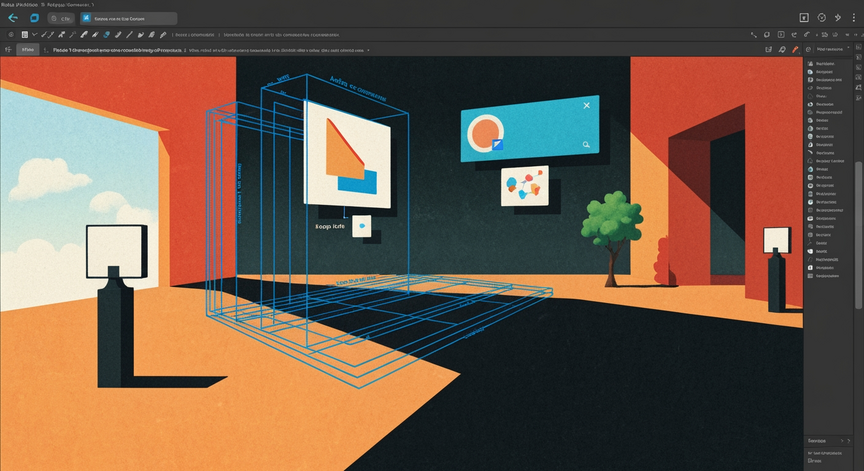Image resolution: width=864 pixels, height=471 pixels.
Task: Select the large framed painting with orange triangle
Action: [347, 155]
